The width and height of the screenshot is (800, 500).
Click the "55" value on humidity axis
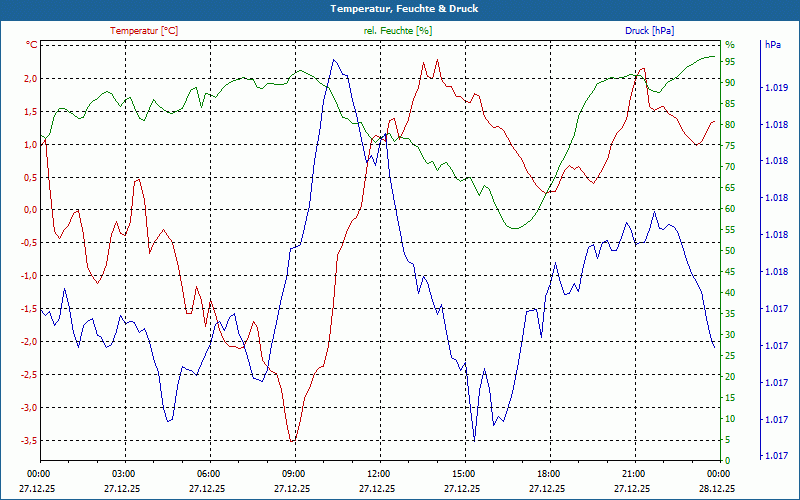pos(730,230)
